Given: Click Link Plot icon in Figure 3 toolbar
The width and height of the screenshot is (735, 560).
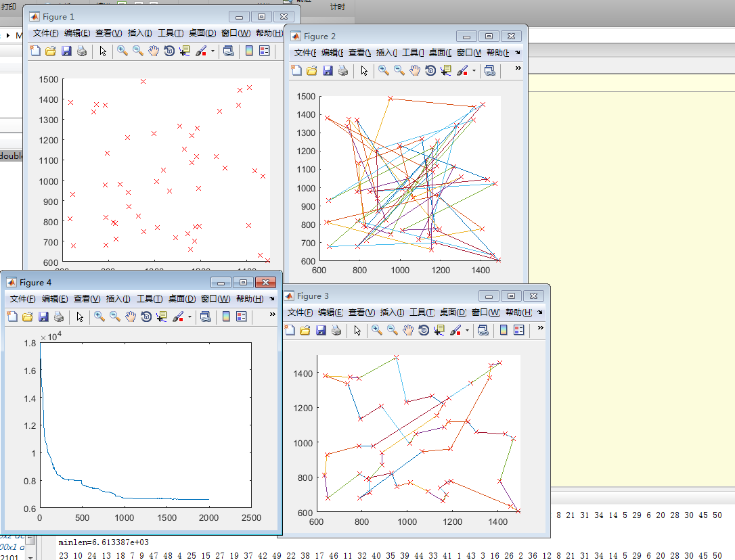Looking at the screenshot, I should pyautogui.click(x=483, y=330).
